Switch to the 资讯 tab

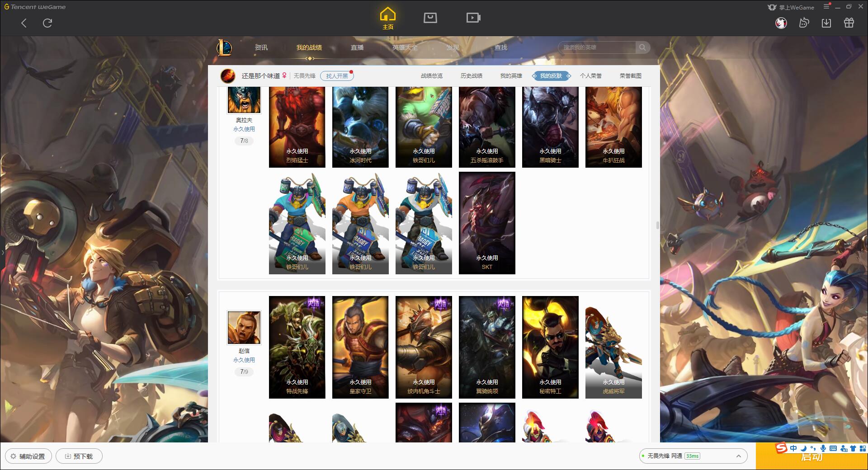tap(261, 47)
